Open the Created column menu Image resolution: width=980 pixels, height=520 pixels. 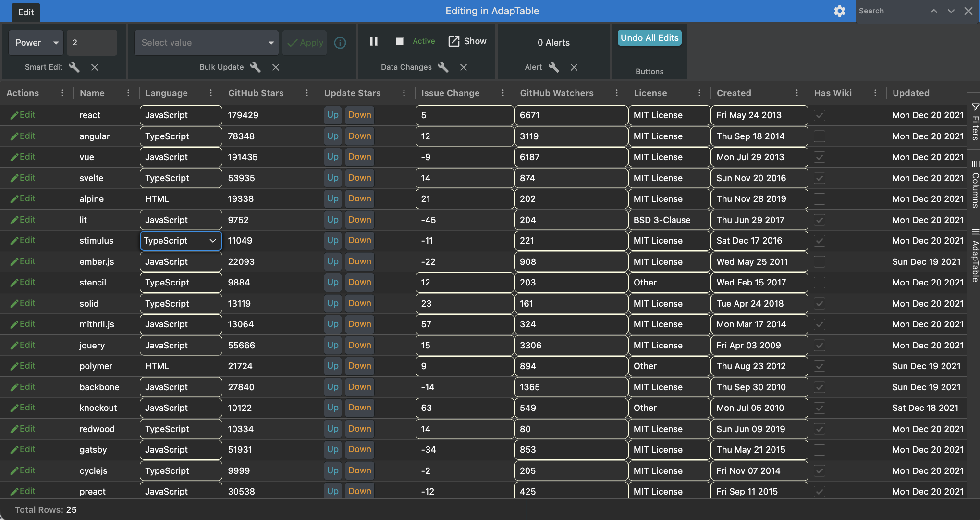797,93
